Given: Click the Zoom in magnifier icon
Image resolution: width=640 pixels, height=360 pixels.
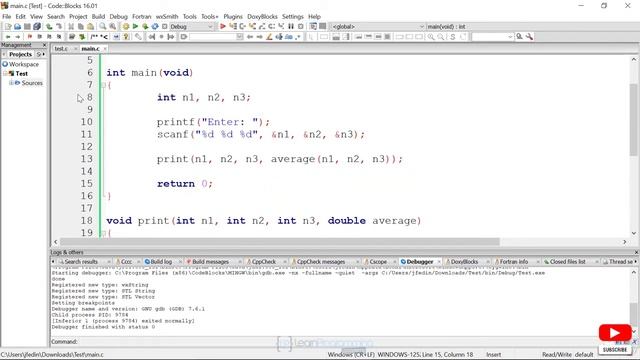Looking at the screenshot, I should (x=431, y=37).
